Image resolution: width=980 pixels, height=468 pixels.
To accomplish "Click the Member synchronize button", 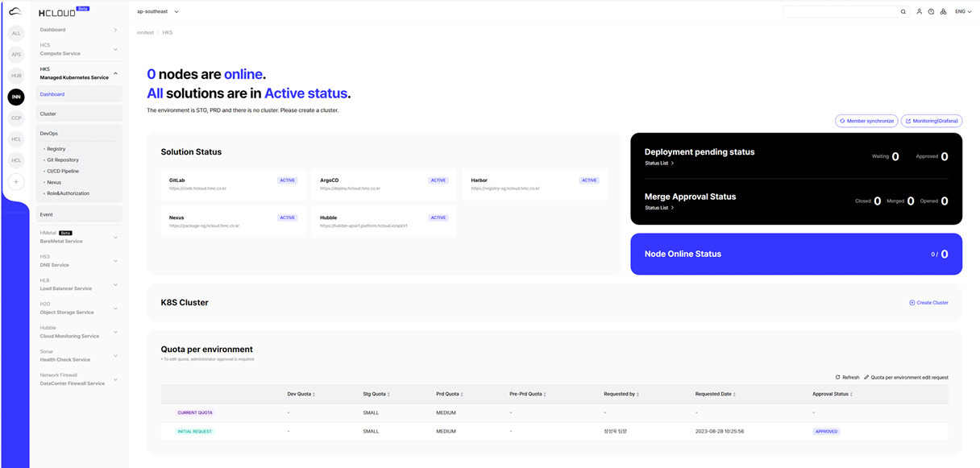I will [x=866, y=121].
